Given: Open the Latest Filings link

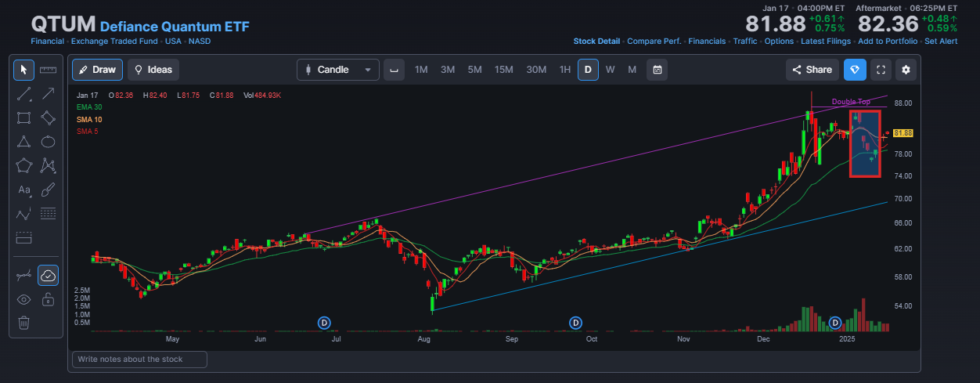Looking at the screenshot, I should (827, 41).
